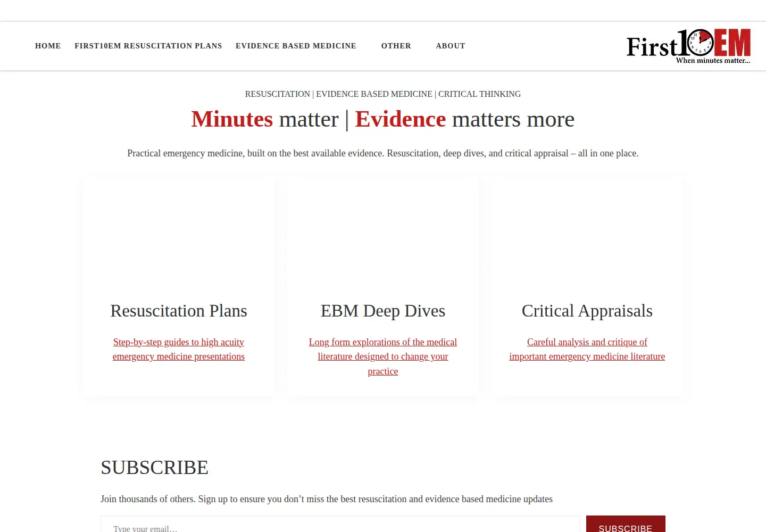Viewport: 766px width, 532px height.
Task: Click the First10EM clock logo
Action: (688, 46)
